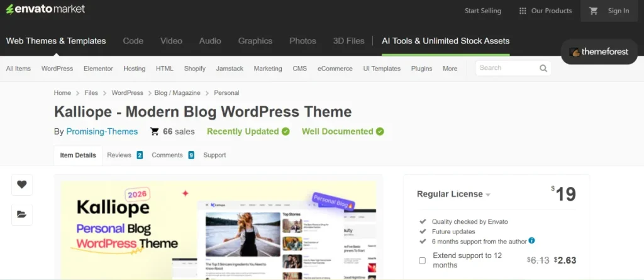Screen dimensions: 644x280
Task: Open the shopping cart icon
Action: click(594, 11)
